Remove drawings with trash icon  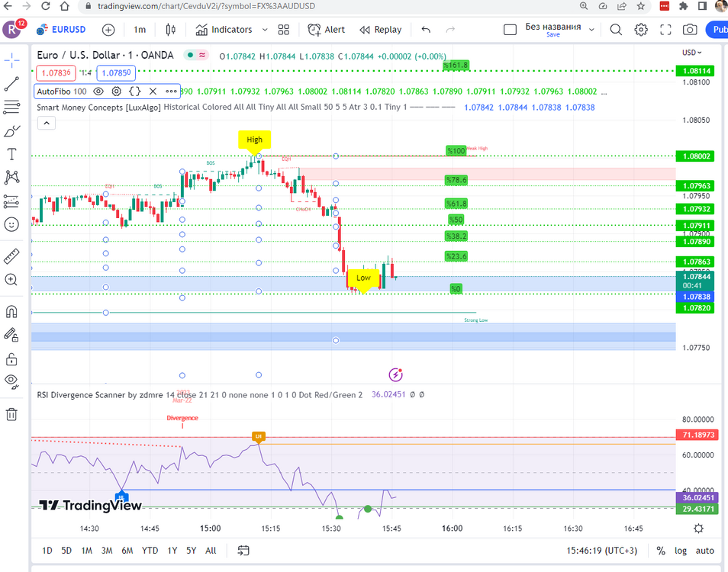tap(11, 414)
